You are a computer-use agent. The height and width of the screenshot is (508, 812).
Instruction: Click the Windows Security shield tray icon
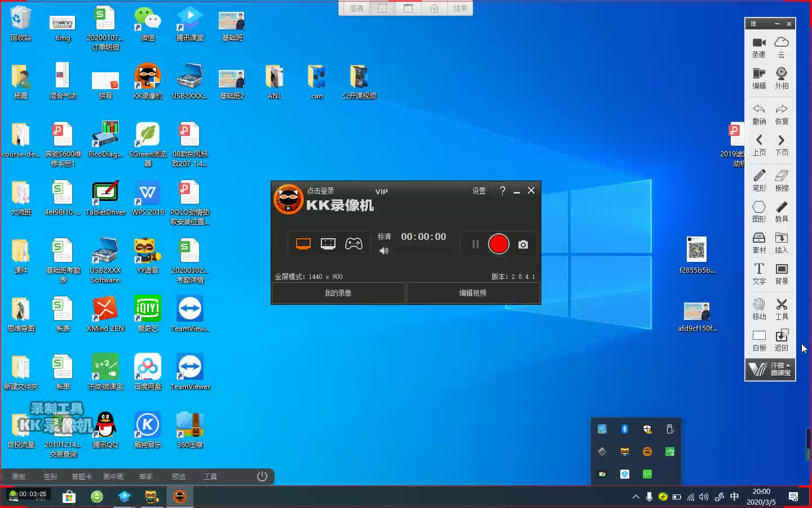coord(647,429)
